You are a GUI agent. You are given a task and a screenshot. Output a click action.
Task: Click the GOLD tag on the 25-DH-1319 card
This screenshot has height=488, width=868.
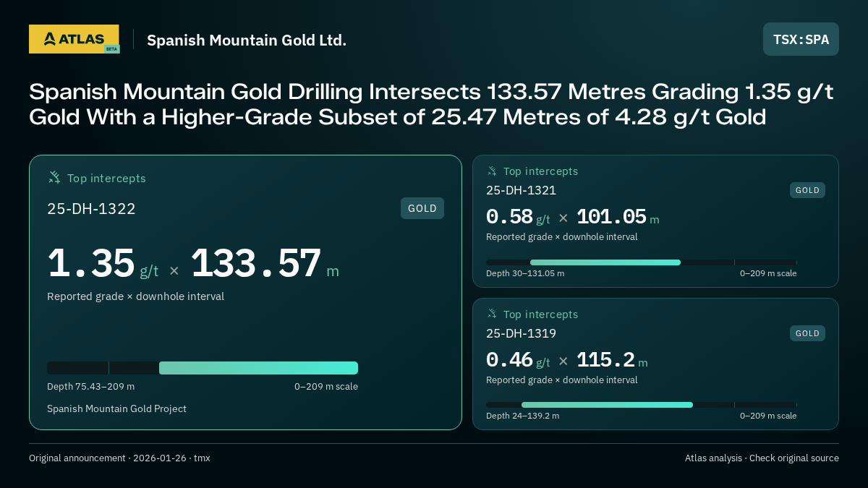tap(807, 333)
